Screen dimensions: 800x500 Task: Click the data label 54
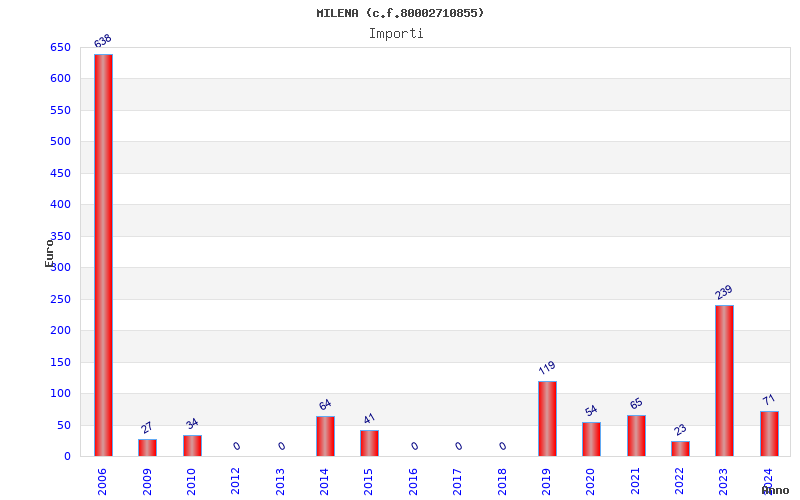(x=591, y=411)
